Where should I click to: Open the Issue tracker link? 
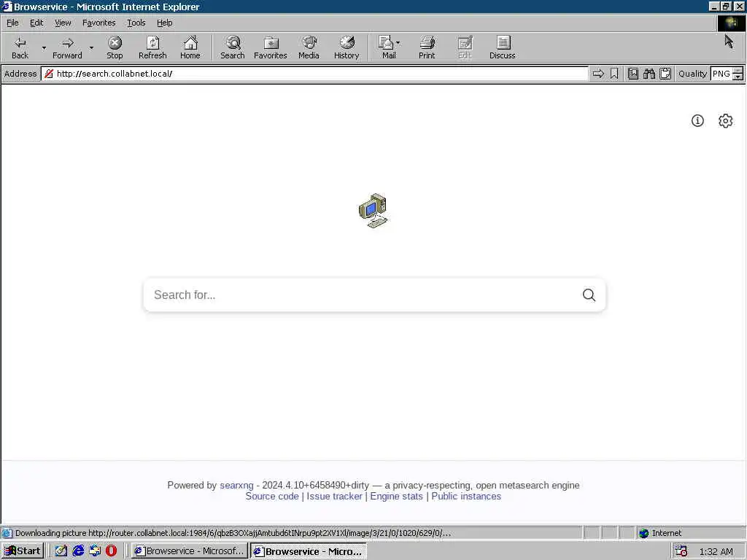click(x=334, y=496)
